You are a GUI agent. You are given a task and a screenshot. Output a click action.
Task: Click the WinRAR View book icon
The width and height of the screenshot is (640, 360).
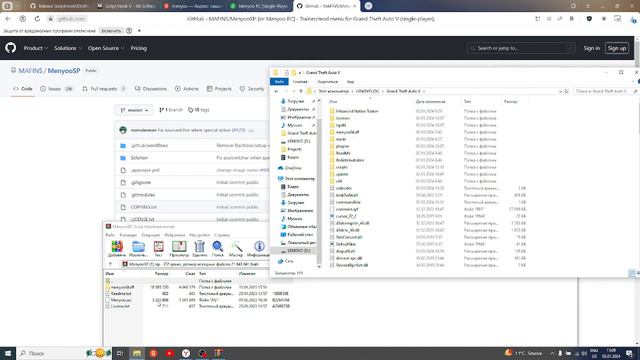pyautogui.click(x=179, y=247)
